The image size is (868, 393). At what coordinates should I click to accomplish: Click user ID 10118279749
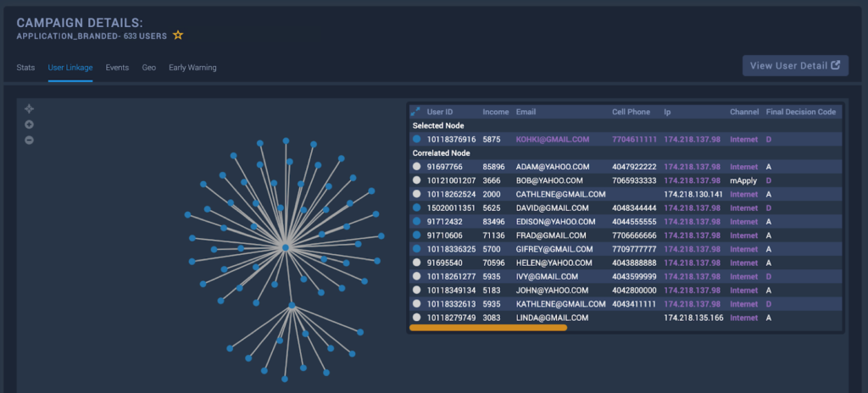point(451,318)
